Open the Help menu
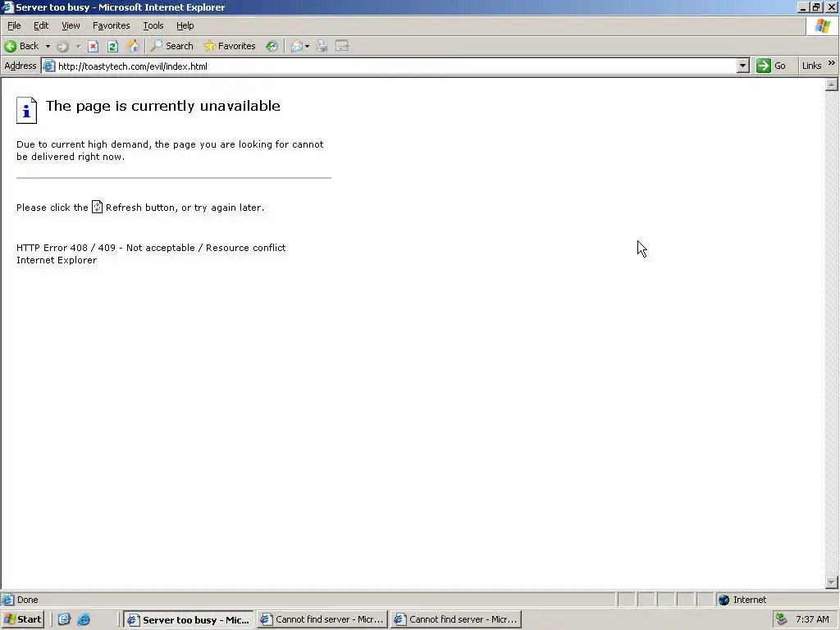Image resolution: width=840 pixels, height=630 pixels. (x=185, y=25)
